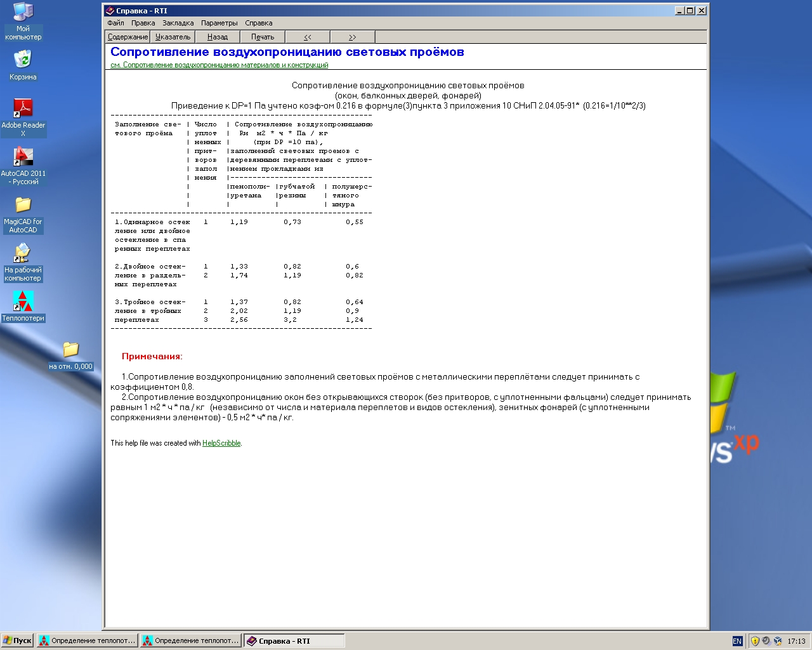Open the Файл menu
The width and height of the screenshot is (812, 650).
[x=115, y=23]
